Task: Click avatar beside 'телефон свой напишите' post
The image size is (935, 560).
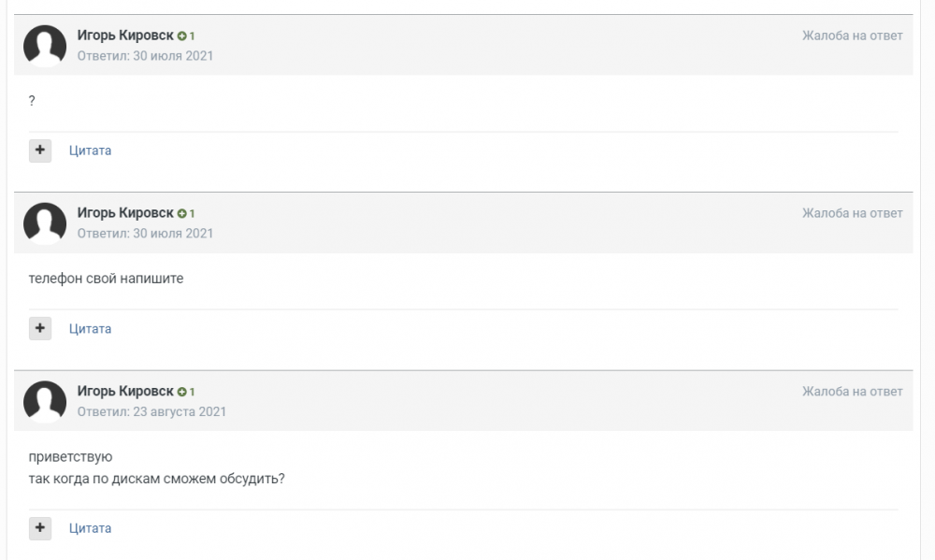Action: (44, 223)
